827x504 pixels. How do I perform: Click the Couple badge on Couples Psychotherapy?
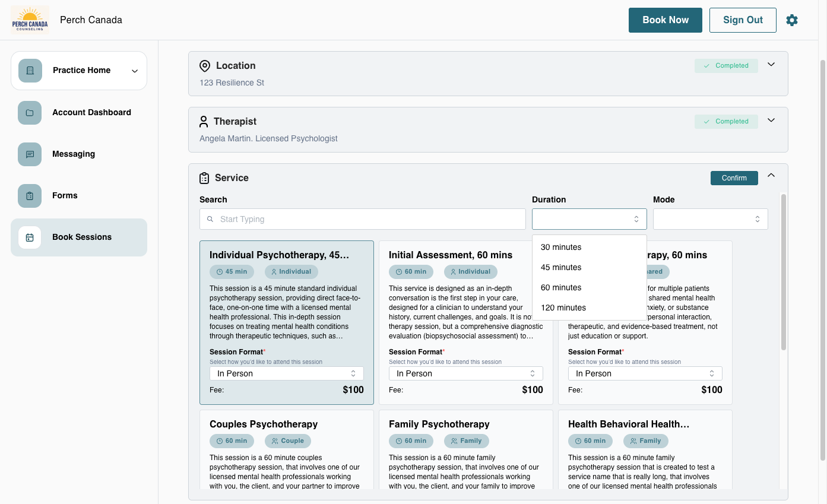[287, 441]
